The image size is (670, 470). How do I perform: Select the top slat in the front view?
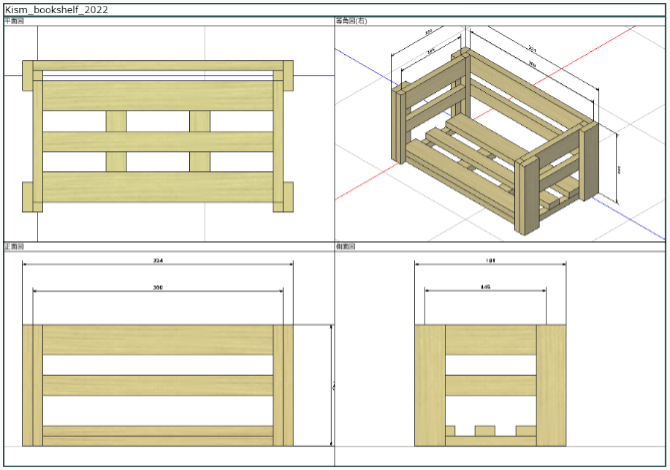tap(158, 340)
